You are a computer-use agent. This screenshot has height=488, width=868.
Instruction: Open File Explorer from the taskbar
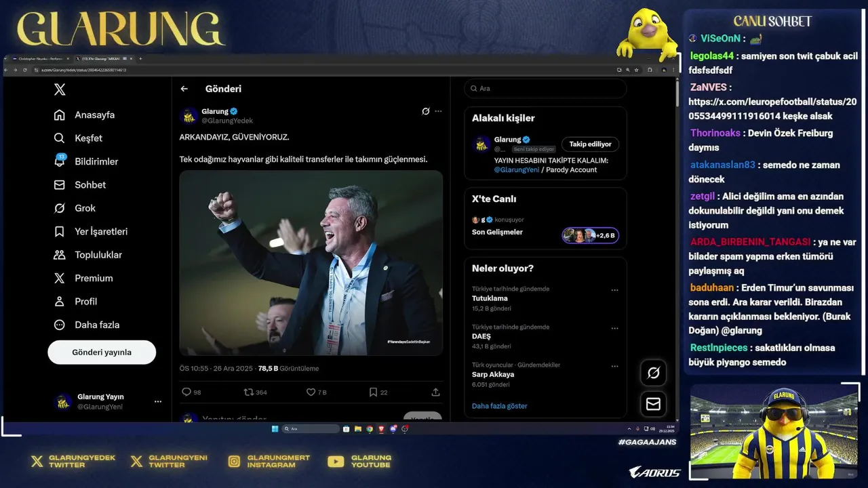coord(358,429)
